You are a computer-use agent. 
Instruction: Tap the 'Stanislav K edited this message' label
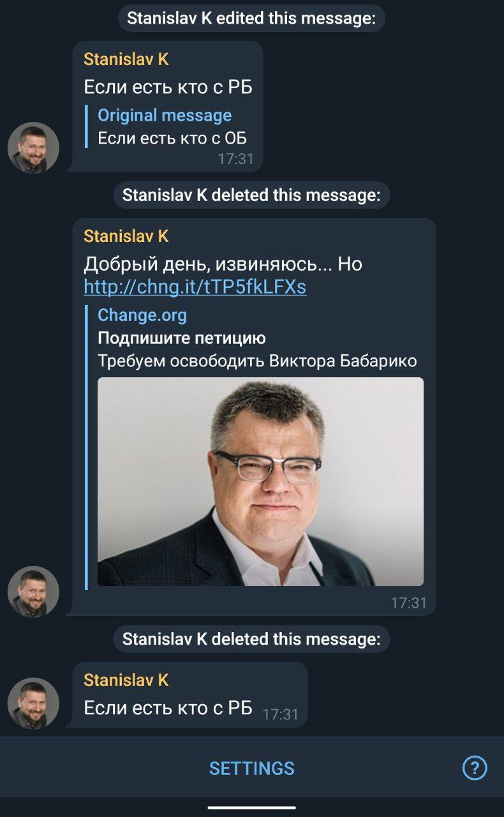(251, 19)
